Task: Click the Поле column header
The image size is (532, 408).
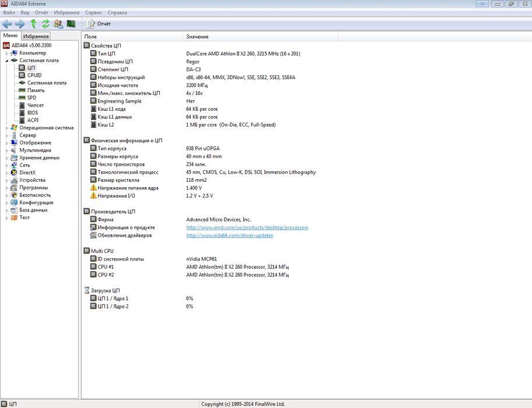Action: point(132,37)
